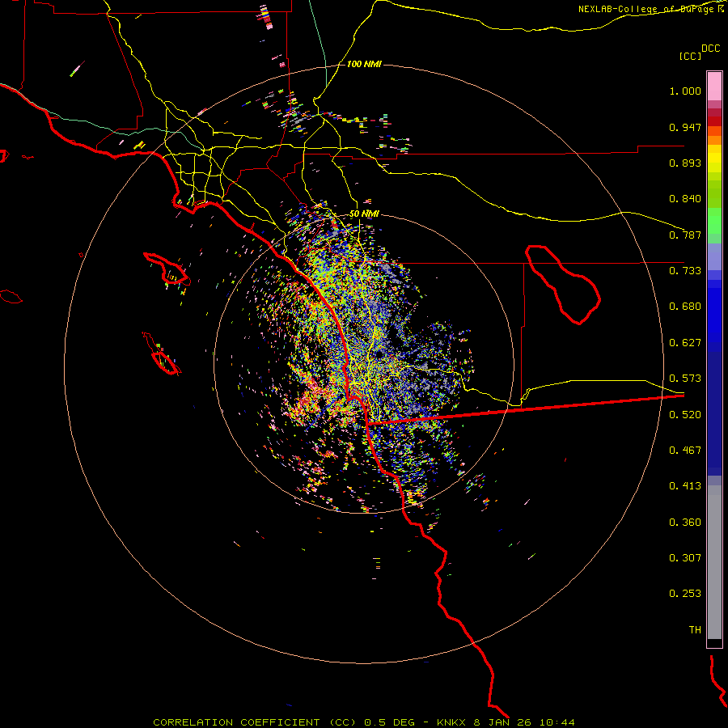Click the 0.627 legend value

coord(685,343)
